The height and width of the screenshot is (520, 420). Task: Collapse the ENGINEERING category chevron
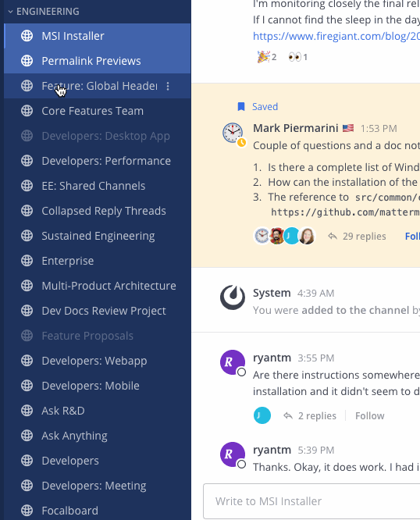(10, 12)
